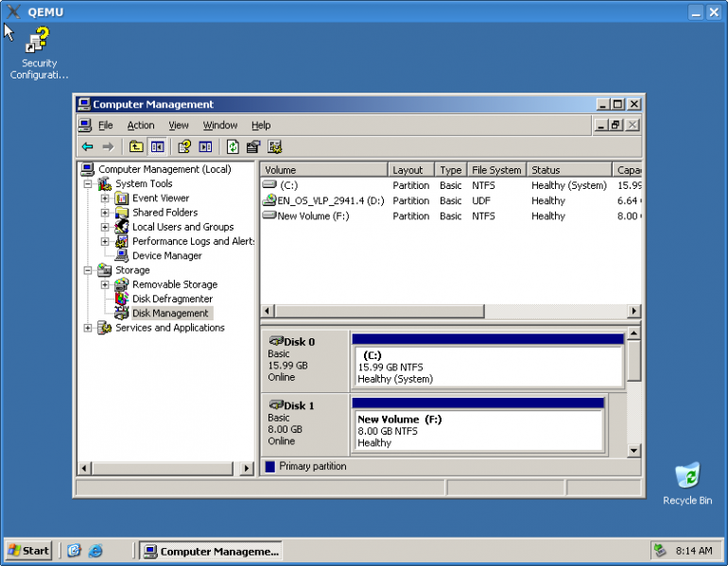Click the Up One Level folder icon

[136, 146]
